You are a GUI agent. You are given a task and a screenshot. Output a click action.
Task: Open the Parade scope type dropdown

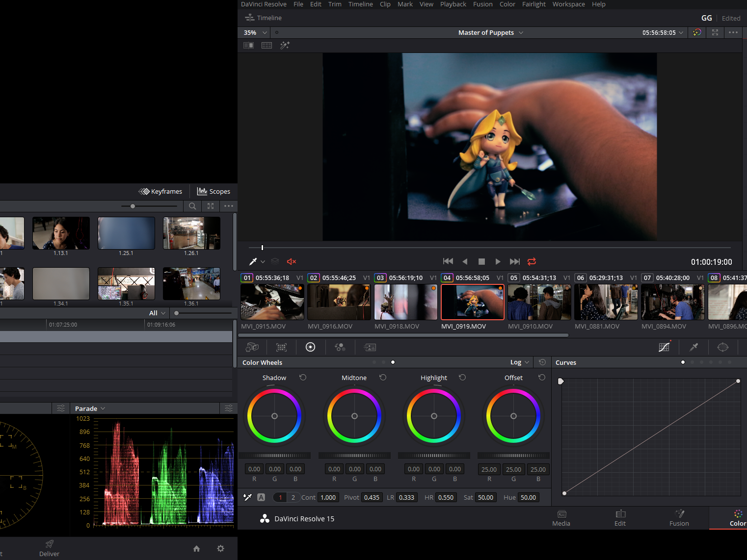[90, 408]
